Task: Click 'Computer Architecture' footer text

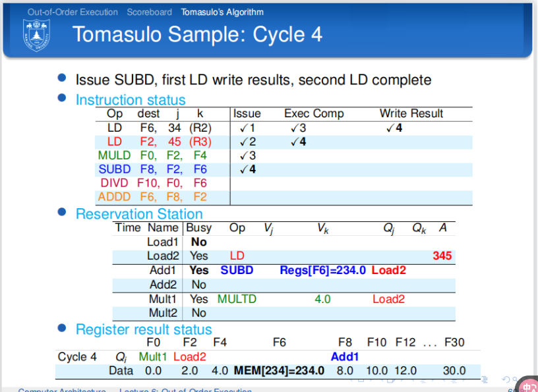Action: pyautogui.click(x=61, y=390)
